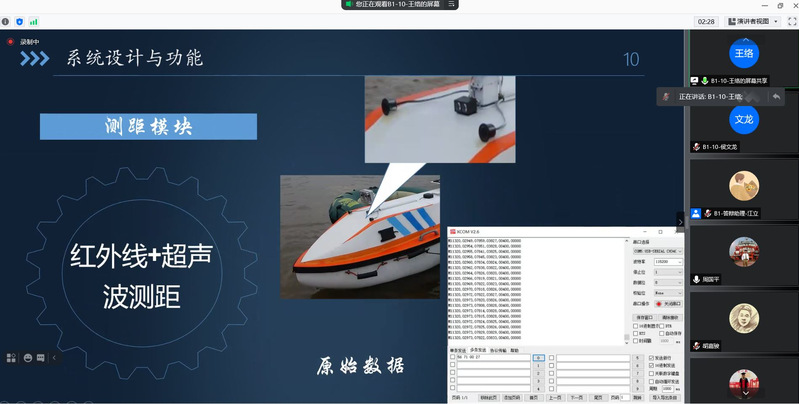The image size is (799, 404).
Task: Click the 清除接收 button in XCOM
Action: 670,317
